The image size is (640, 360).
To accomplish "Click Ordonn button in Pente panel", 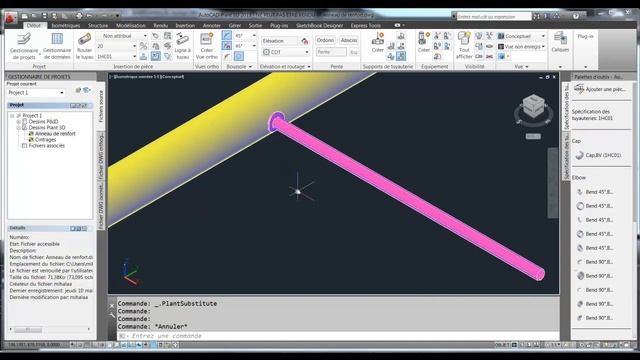I will [x=325, y=40].
